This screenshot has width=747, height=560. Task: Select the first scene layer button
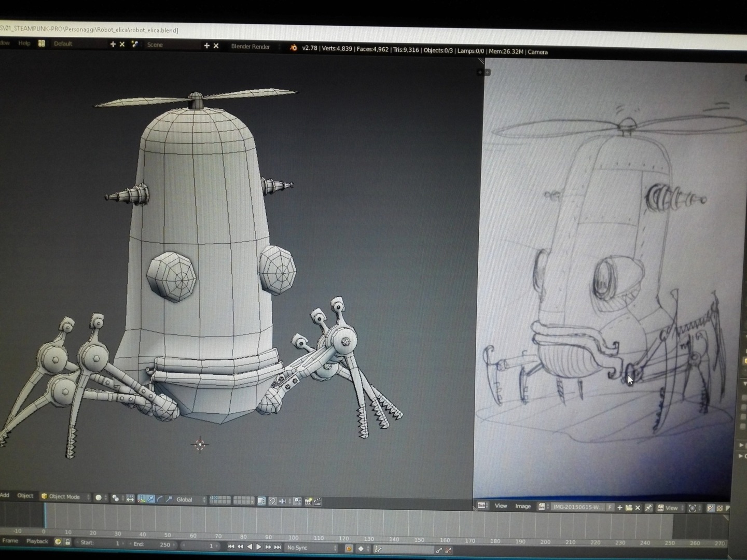point(212,498)
